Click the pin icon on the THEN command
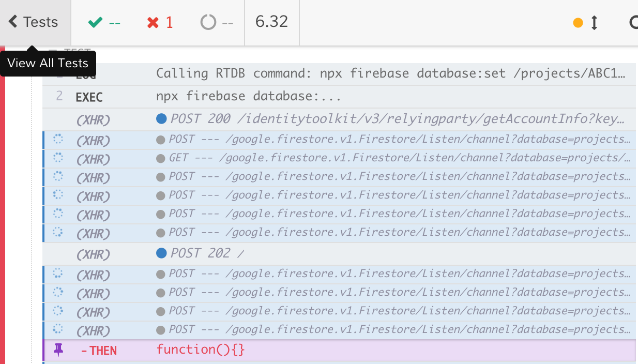 click(x=59, y=350)
